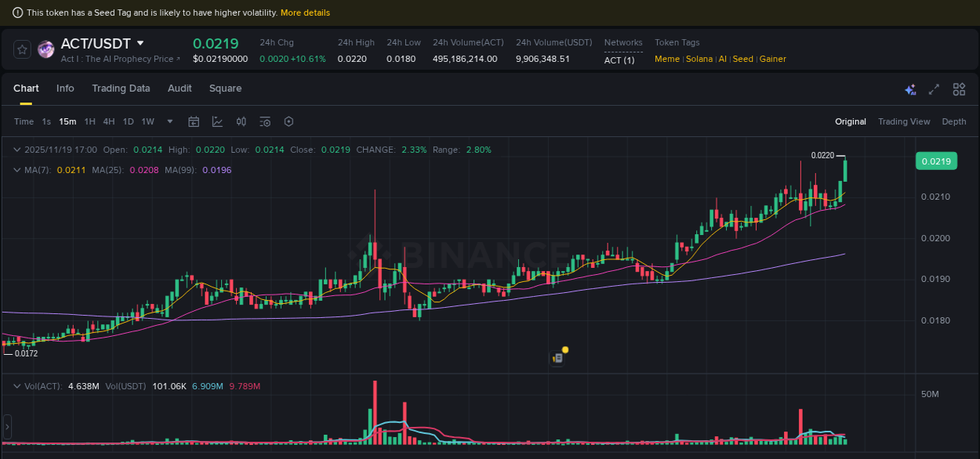The width and height of the screenshot is (980, 459).
Task: Open the Solana token tag link
Action: click(x=699, y=59)
